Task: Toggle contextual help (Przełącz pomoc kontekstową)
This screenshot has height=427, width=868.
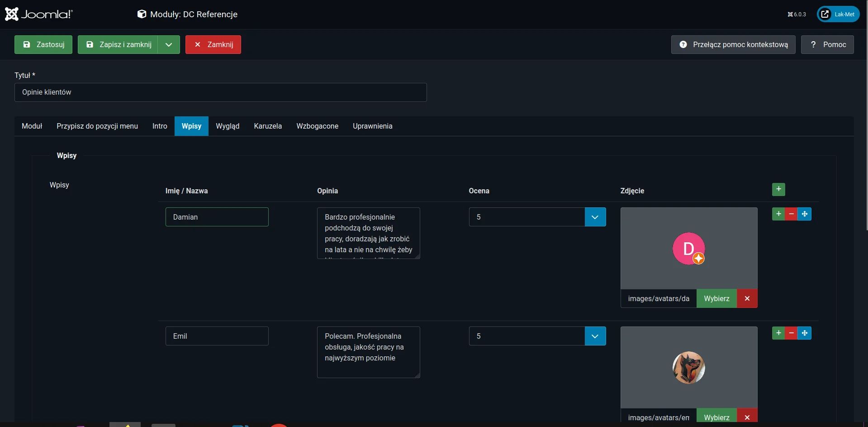Action: (733, 44)
